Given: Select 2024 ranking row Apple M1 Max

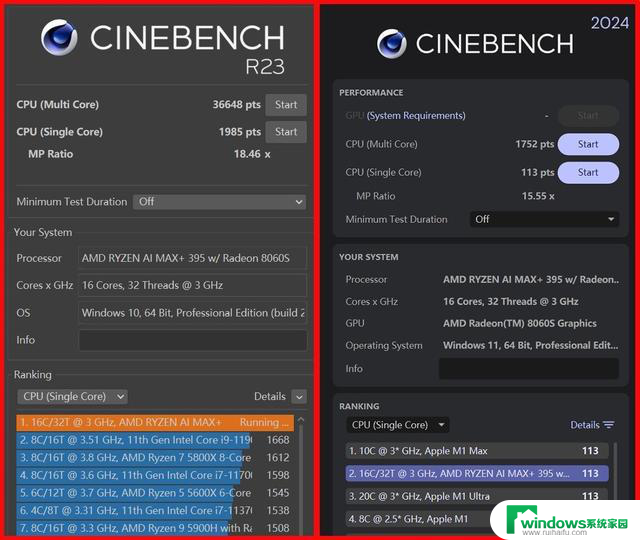Looking at the screenshot, I should point(477,451).
